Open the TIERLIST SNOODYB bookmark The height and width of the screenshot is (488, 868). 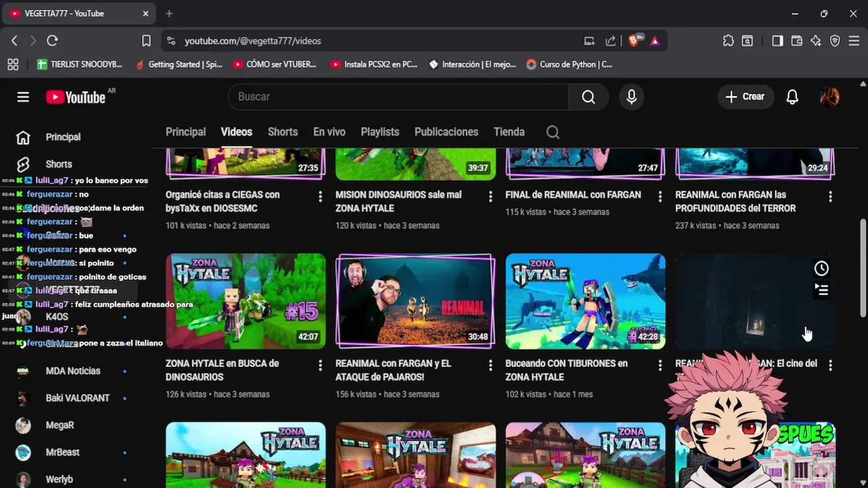(80, 64)
